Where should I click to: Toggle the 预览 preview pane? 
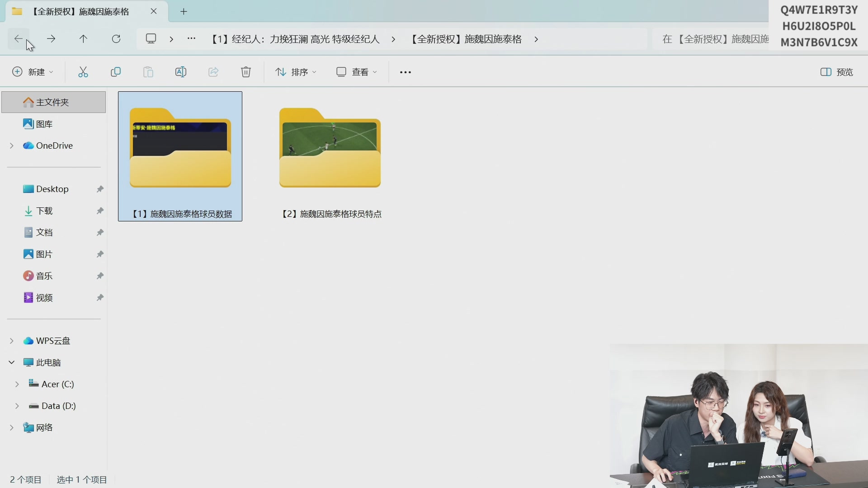[837, 72]
